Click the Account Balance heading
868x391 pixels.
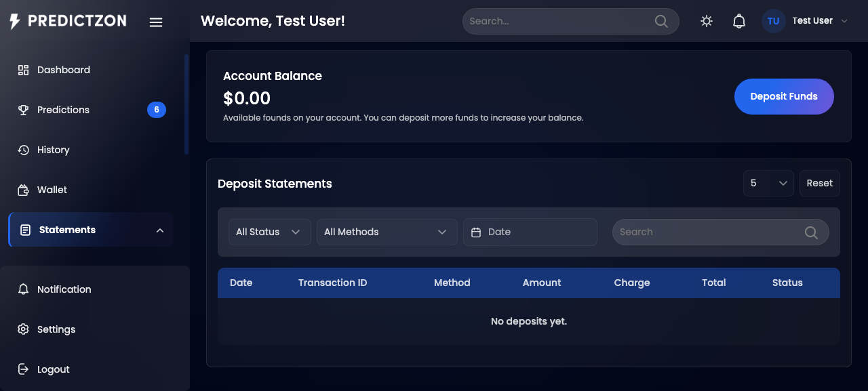273,76
